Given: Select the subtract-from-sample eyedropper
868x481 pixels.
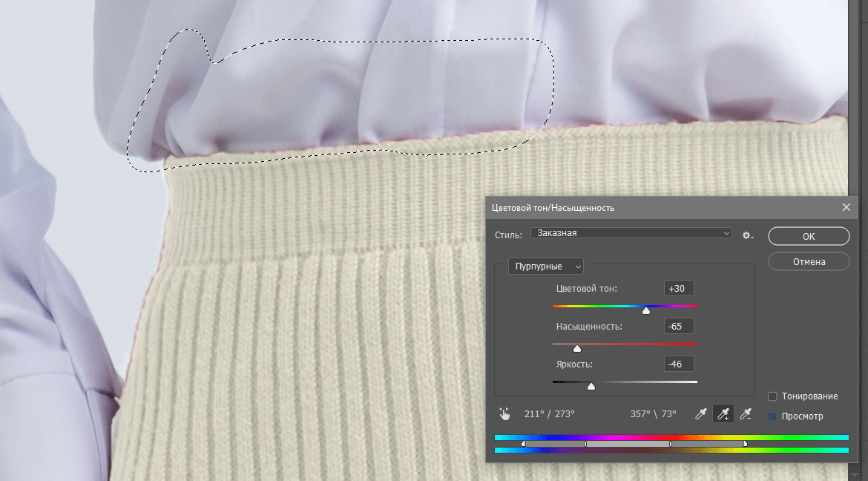Looking at the screenshot, I should [x=746, y=413].
